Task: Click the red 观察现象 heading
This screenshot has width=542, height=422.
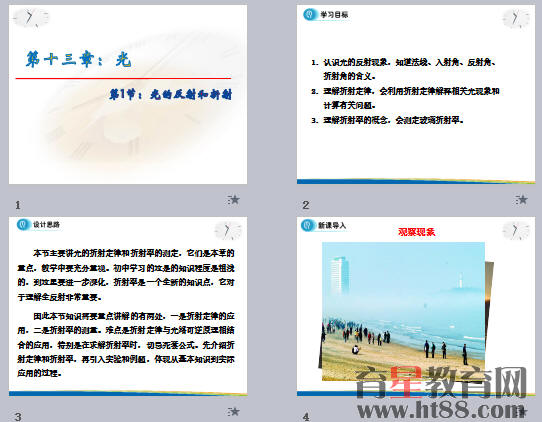Action: pyautogui.click(x=417, y=232)
